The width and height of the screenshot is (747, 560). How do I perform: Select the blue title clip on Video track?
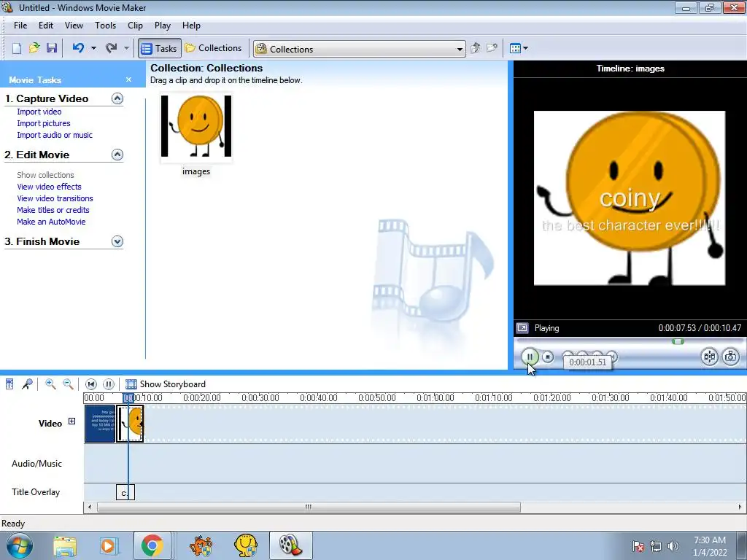(x=99, y=424)
